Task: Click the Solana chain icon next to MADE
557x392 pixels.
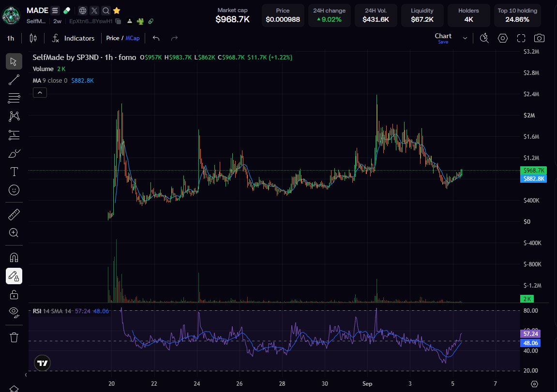Action: pos(55,10)
